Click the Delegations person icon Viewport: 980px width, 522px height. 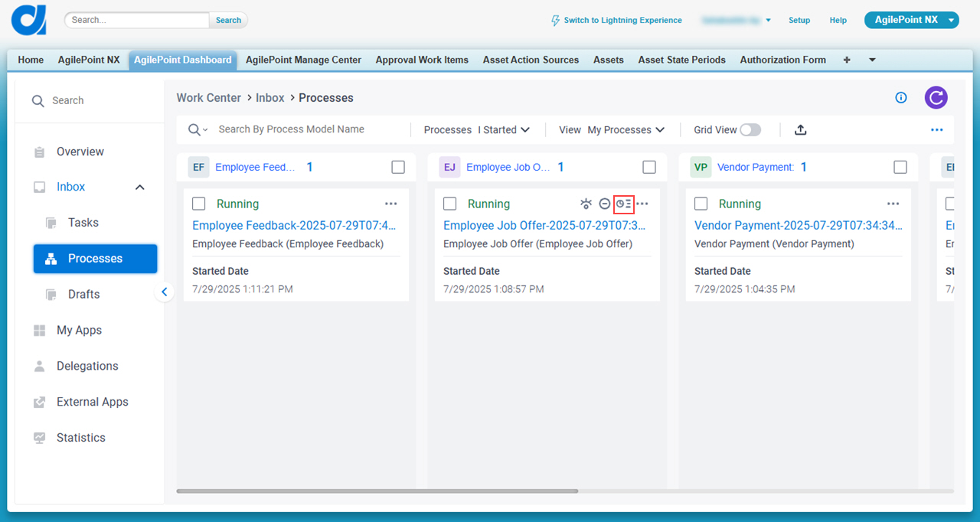[x=39, y=366]
